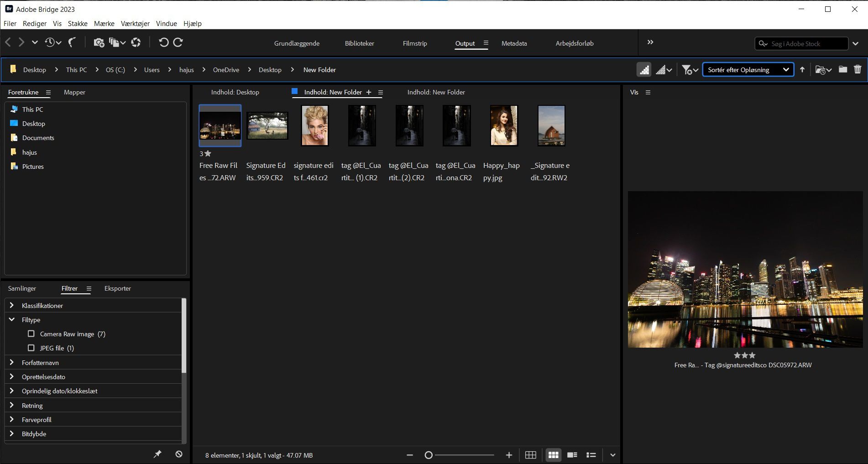Open the Mapper tab

click(74, 92)
